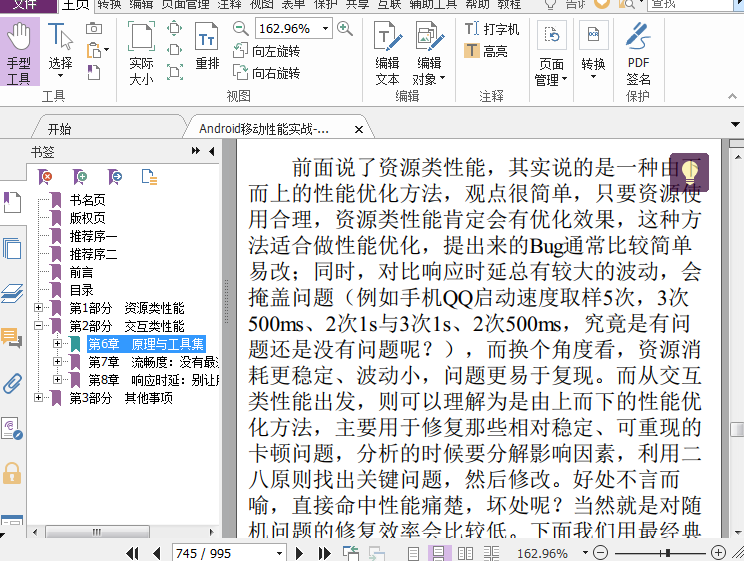Viewport: 744px width, 561px height.
Task: Open the 书名页 bookmark
Action: click(x=87, y=200)
